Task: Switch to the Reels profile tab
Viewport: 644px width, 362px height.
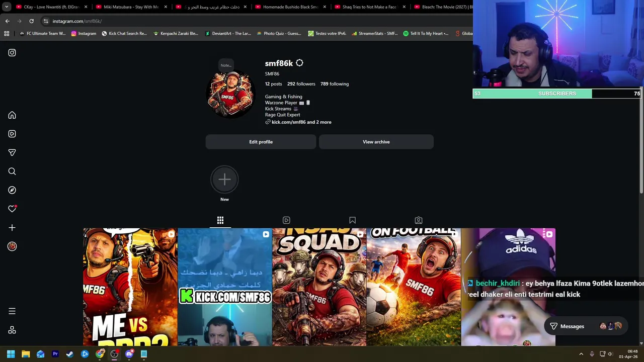Action: pyautogui.click(x=286, y=220)
